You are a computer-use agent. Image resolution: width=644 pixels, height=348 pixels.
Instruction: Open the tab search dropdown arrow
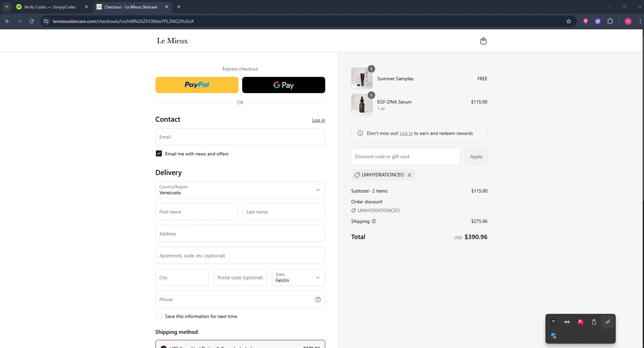click(x=7, y=7)
